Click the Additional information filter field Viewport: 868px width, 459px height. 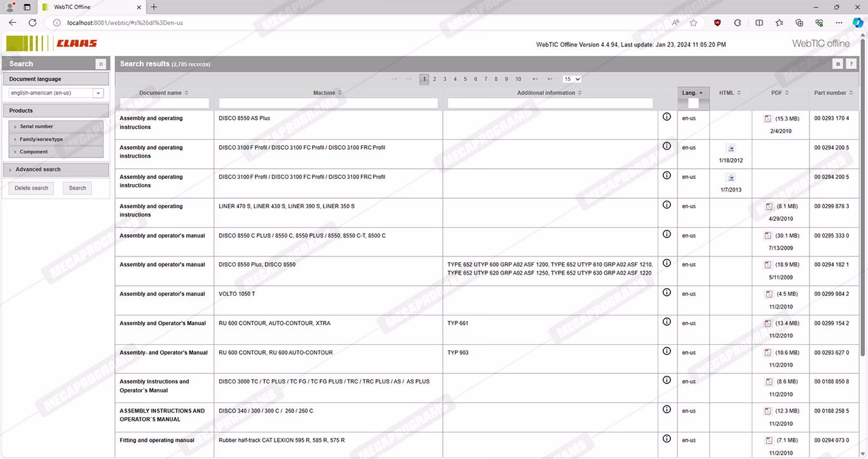tap(550, 103)
